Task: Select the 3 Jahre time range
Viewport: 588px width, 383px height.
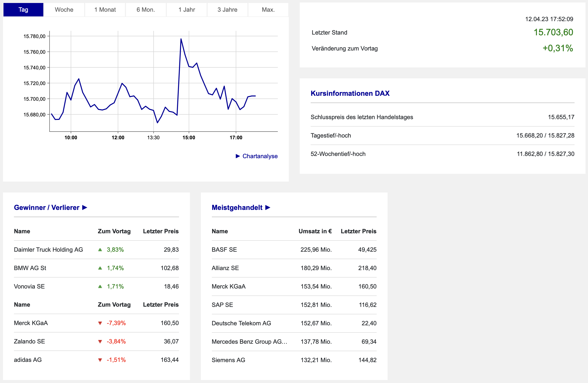Action: coord(227,10)
